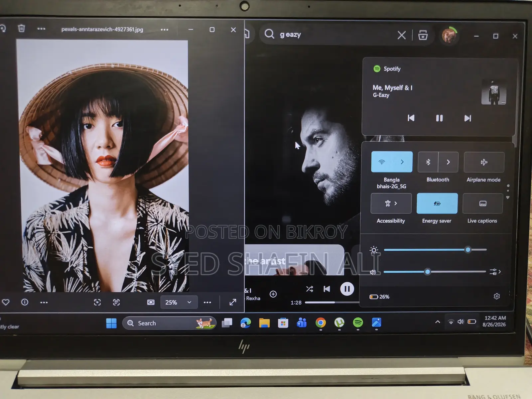532x399 pixels.
Task: Open the clock showing 12:42 AM
Action: [495, 321]
